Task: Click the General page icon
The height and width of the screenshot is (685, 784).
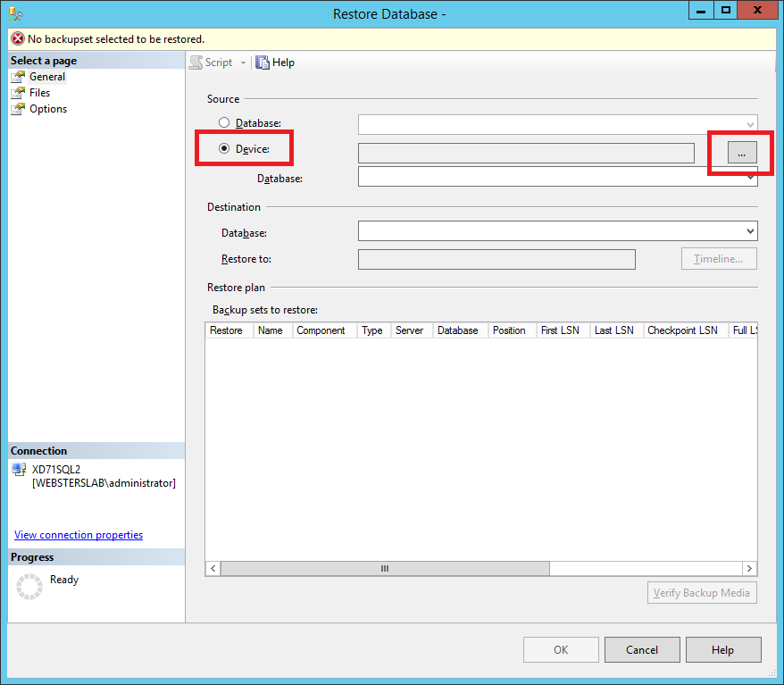Action: 18,77
